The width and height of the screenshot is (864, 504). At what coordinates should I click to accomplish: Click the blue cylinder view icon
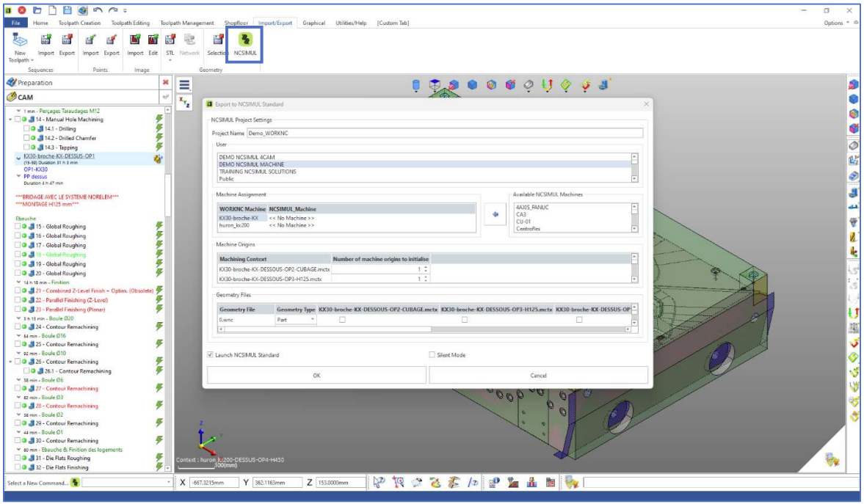pos(416,85)
